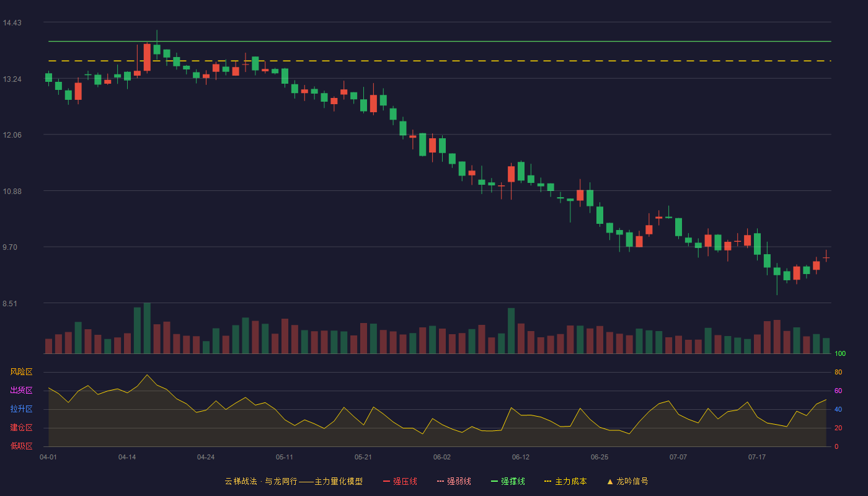Click the 出货区 zone label
Image resolution: width=868 pixels, height=496 pixels.
pos(21,391)
